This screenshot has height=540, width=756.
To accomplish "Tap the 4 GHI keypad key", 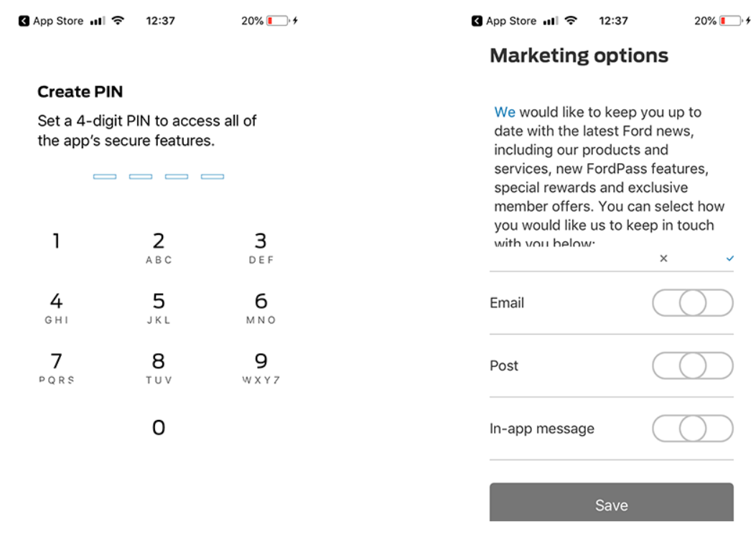I will click(56, 308).
